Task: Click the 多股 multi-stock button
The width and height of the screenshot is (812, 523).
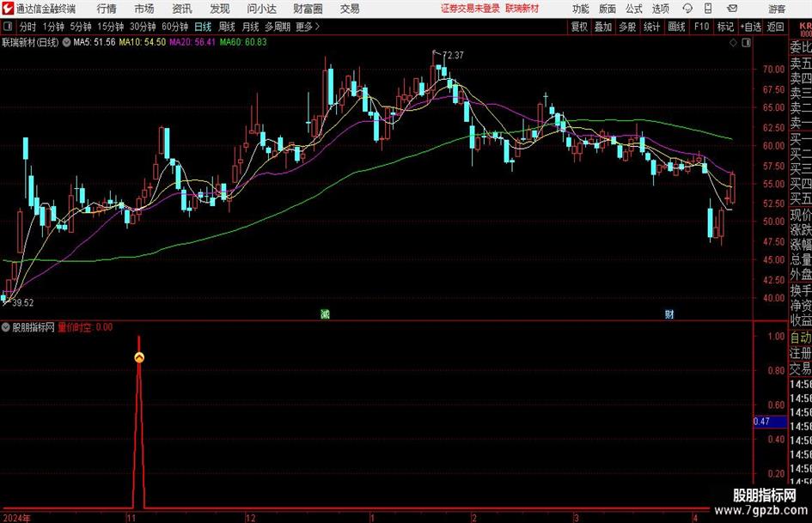Action: pos(627,27)
